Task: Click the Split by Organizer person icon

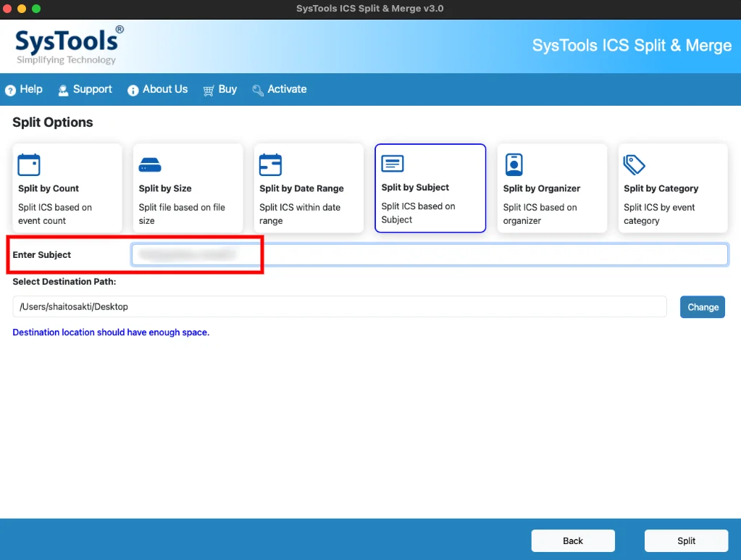Action: coord(514,165)
